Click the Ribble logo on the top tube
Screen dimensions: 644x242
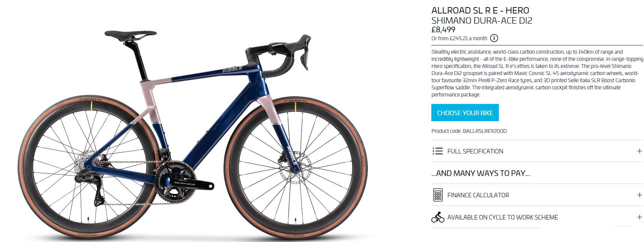[233, 69]
